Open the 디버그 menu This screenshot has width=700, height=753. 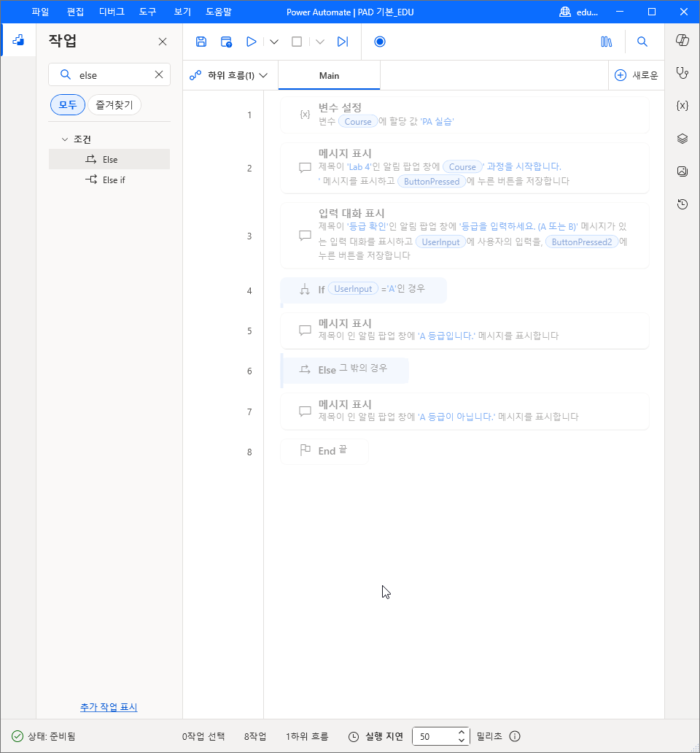click(112, 12)
